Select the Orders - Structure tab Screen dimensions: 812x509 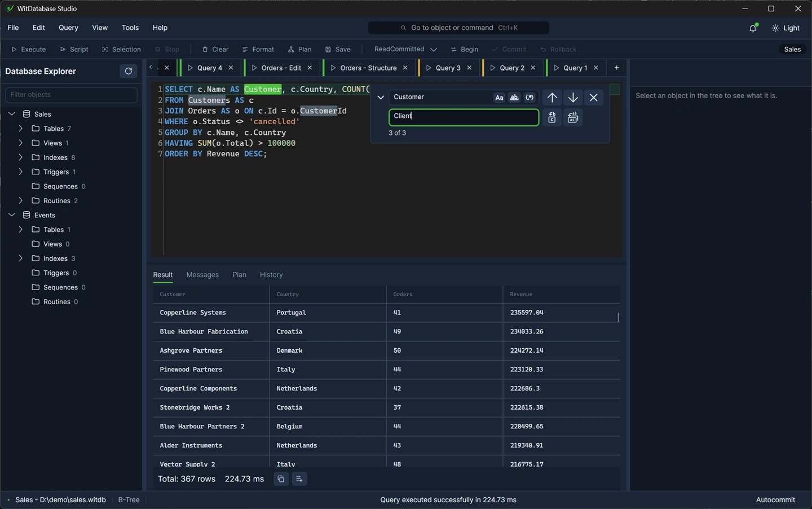368,68
